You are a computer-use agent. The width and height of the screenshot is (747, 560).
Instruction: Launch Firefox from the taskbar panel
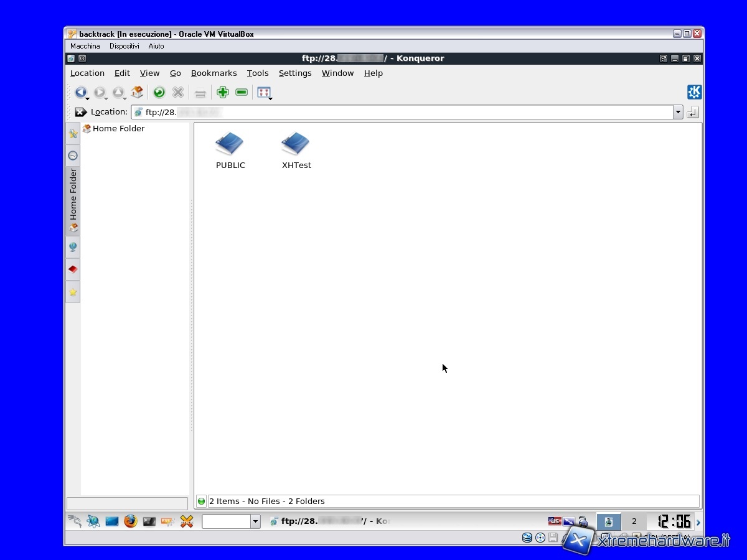[130, 521]
